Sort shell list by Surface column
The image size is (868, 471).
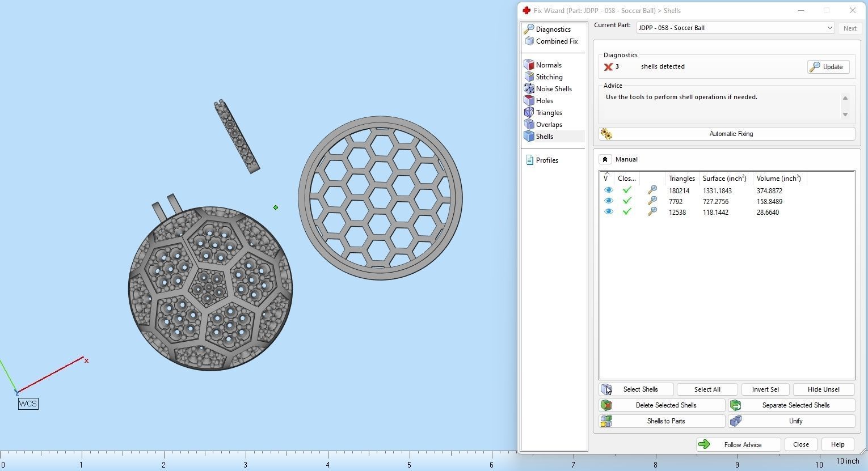pos(725,179)
